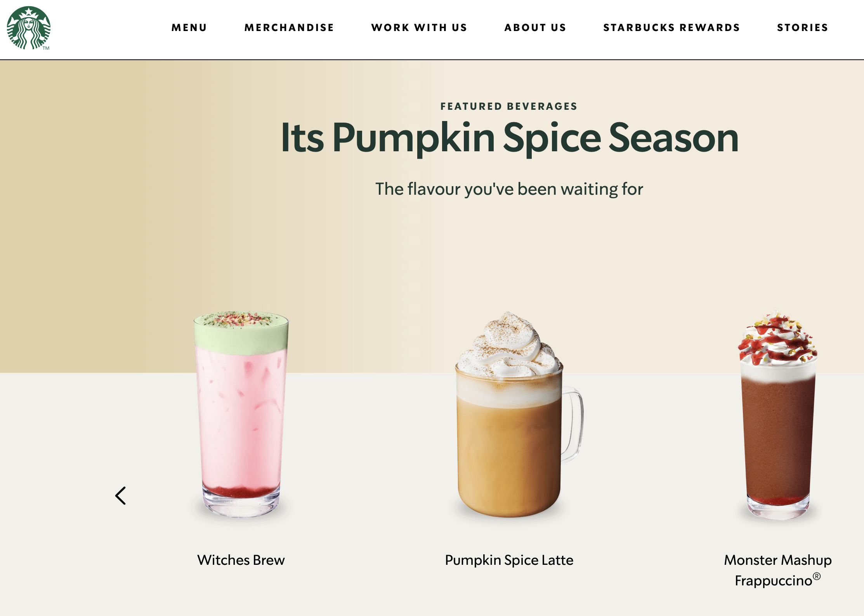Screen dimensions: 864x616
Task: Open the Witches Brew text link
Action: [x=241, y=560]
